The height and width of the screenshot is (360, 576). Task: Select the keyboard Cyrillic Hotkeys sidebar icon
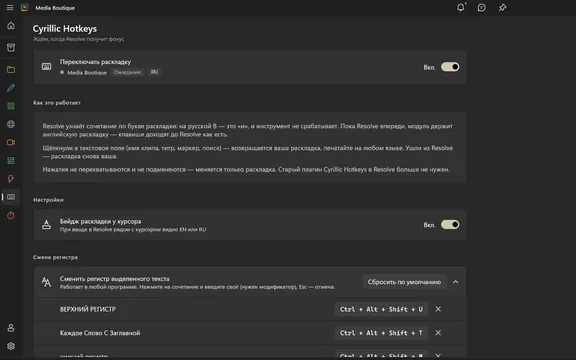point(11,197)
